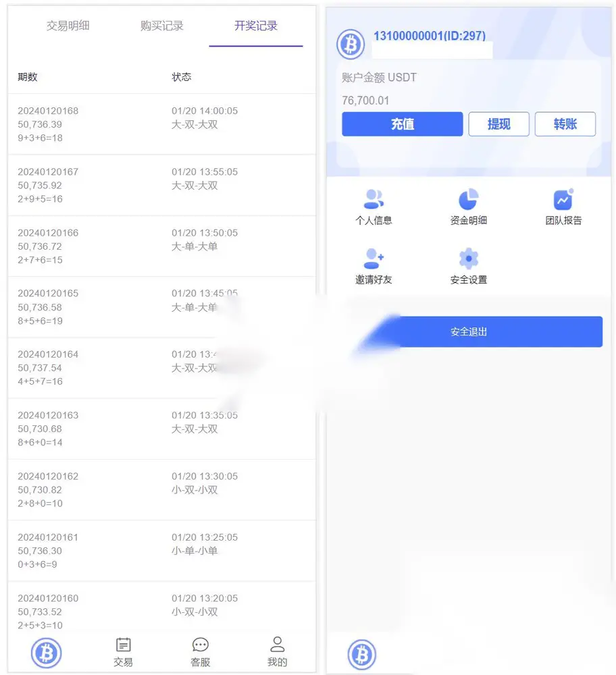The height and width of the screenshot is (675, 616).
Task: Open the 客服 chat bubble icon
Action: (x=201, y=645)
